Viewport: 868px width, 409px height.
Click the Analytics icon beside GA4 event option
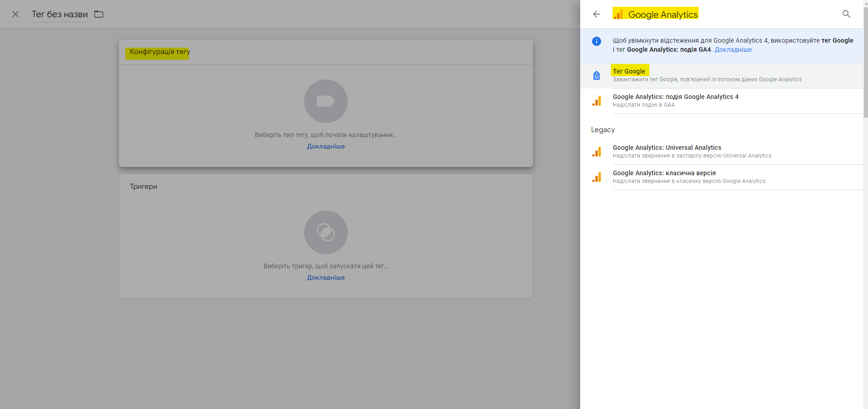(x=597, y=101)
